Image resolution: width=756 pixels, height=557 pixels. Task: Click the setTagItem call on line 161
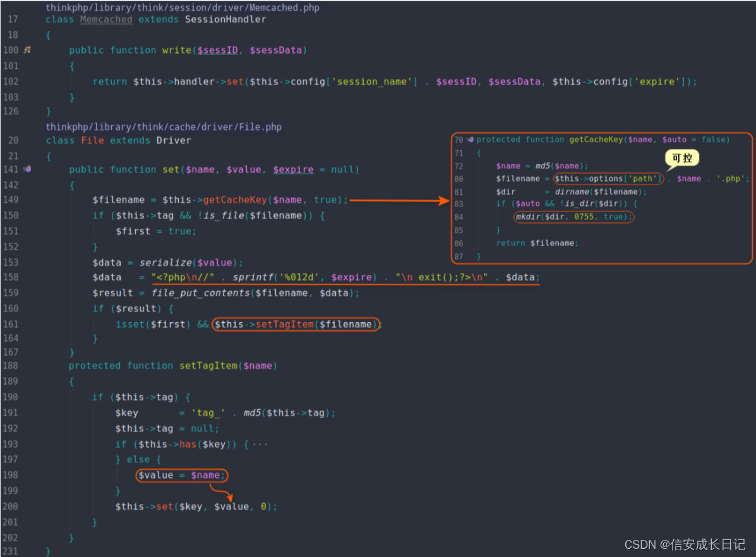(x=284, y=325)
